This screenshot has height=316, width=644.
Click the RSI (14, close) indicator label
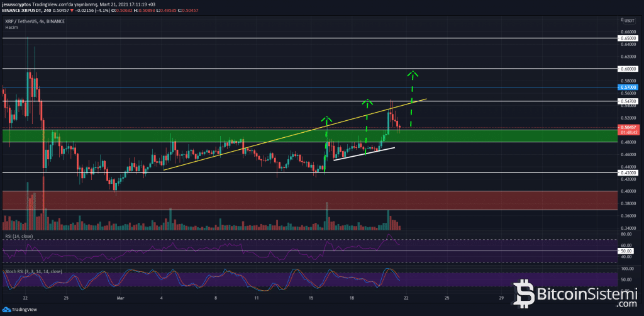[x=19, y=236]
